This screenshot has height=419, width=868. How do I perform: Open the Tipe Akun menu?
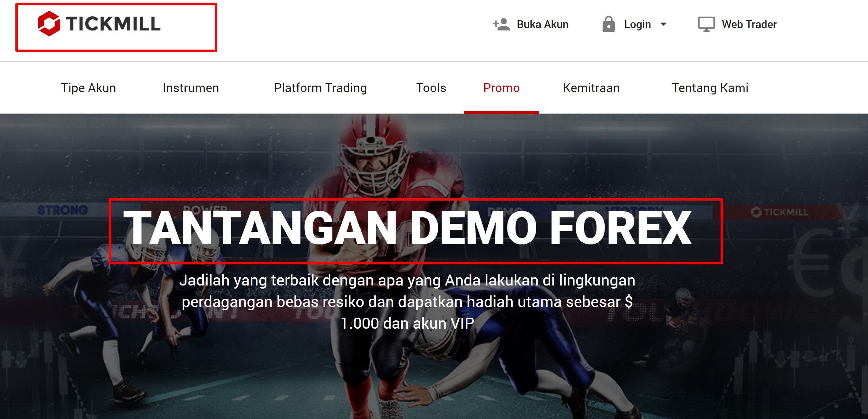pyautogui.click(x=89, y=88)
